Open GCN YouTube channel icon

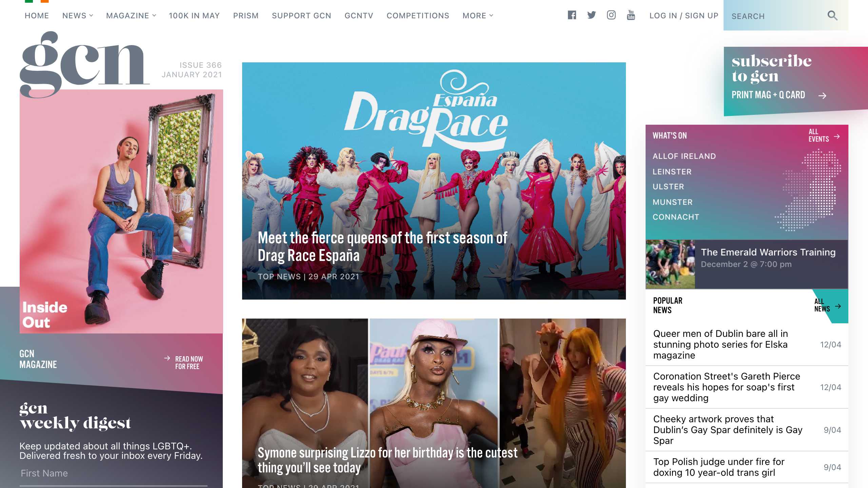(x=631, y=15)
